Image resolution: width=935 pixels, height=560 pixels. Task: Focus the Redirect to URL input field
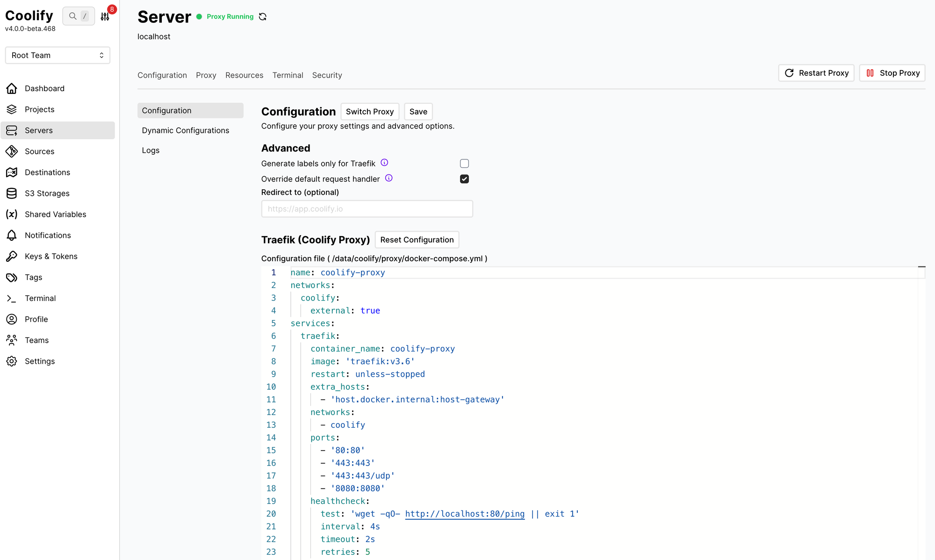click(x=367, y=209)
